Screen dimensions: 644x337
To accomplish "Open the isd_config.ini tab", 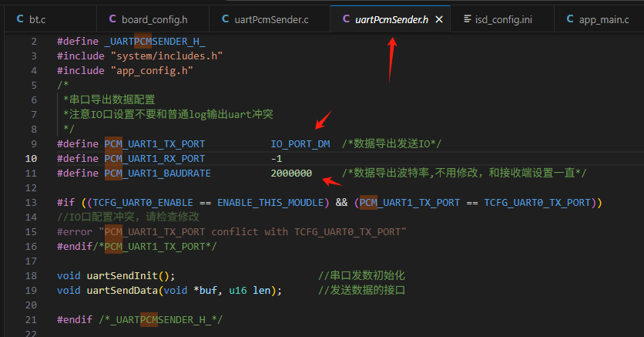I will click(502, 19).
